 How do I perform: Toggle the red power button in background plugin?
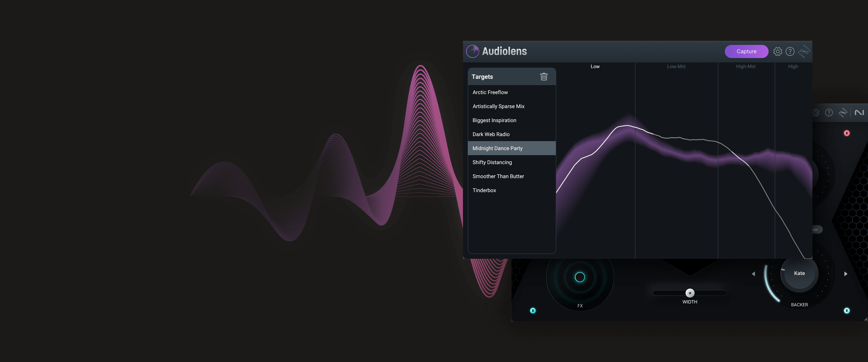coord(847,133)
